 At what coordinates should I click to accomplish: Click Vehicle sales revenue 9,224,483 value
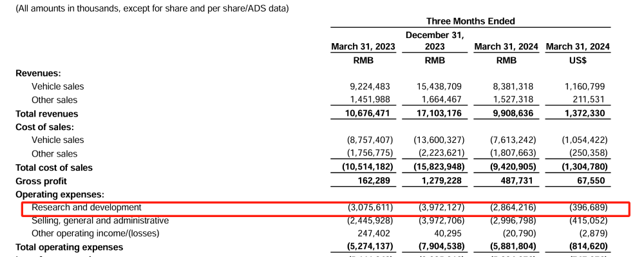coord(368,86)
